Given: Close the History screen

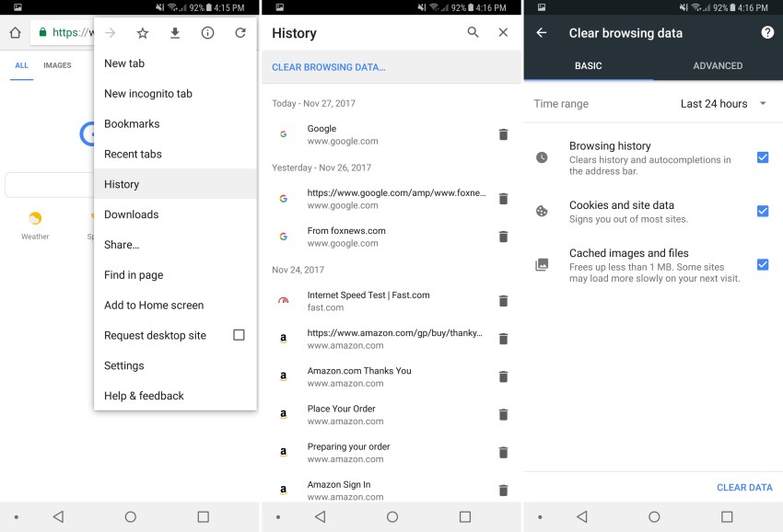Looking at the screenshot, I should click(x=503, y=32).
